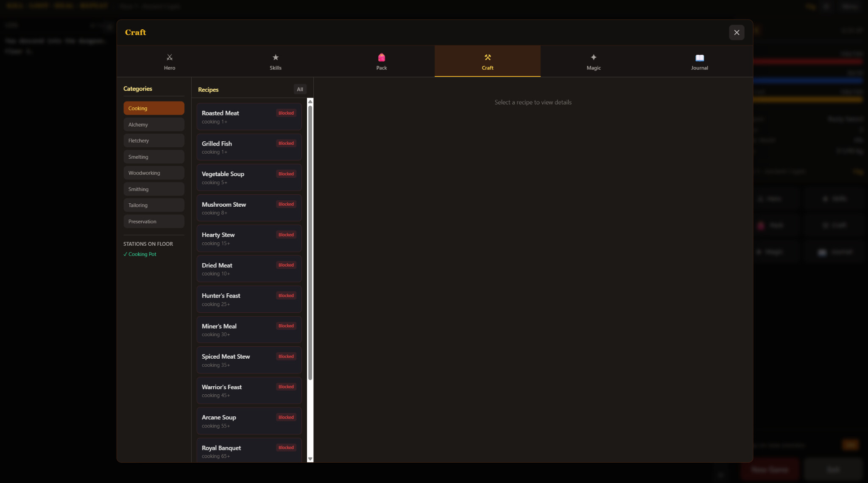Open the Journal tab

[x=700, y=62]
